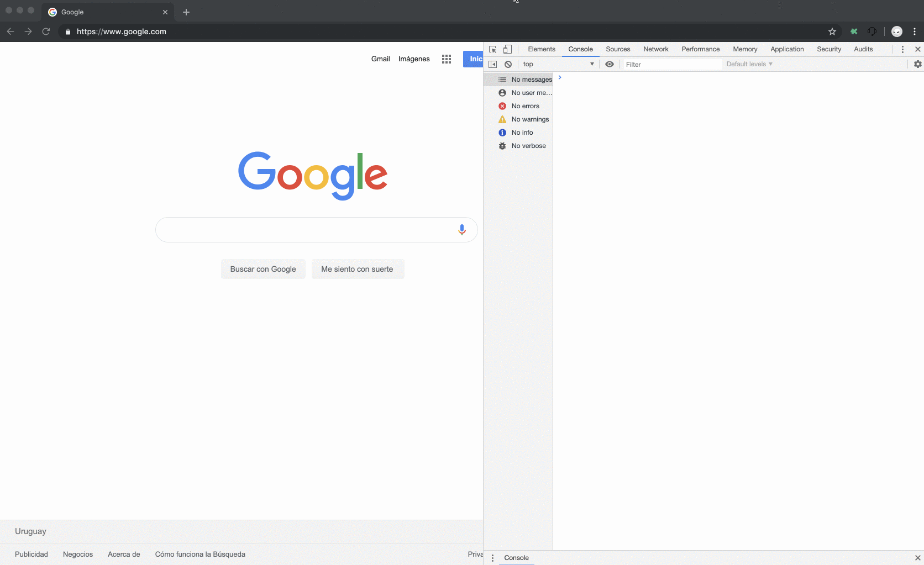Select the drawer Console tab

(x=516, y=558)
